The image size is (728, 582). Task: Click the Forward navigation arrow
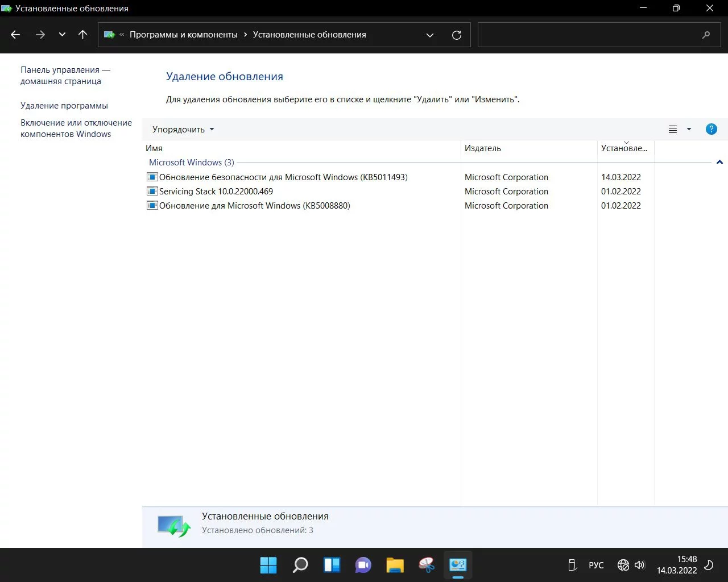coord(40,35)
